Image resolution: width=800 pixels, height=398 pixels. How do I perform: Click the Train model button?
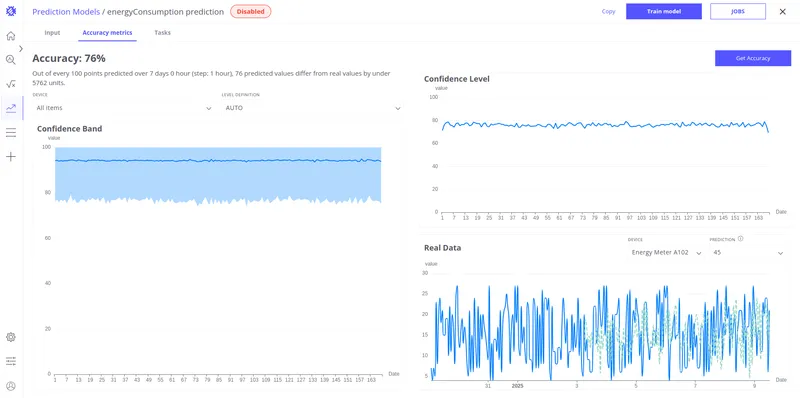pos(664,11)
